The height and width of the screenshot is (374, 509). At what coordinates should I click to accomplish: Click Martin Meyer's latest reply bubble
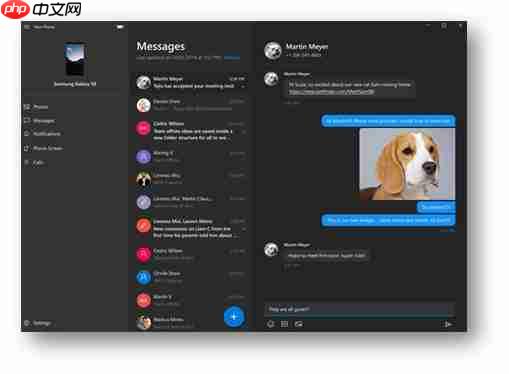tap(326, 256)
